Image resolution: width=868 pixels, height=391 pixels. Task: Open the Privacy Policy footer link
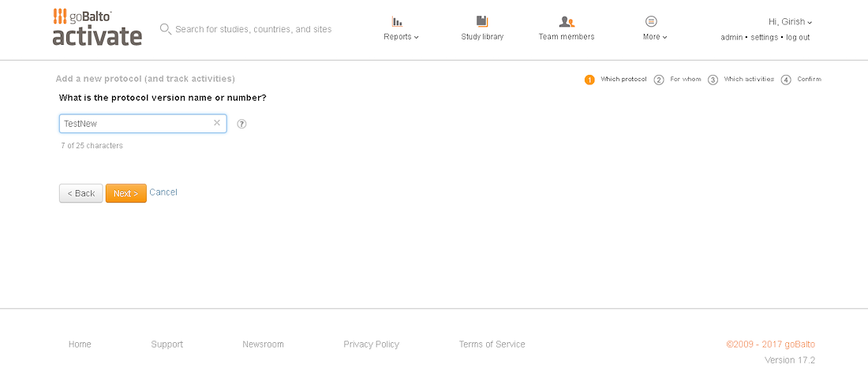pos(372,344)
